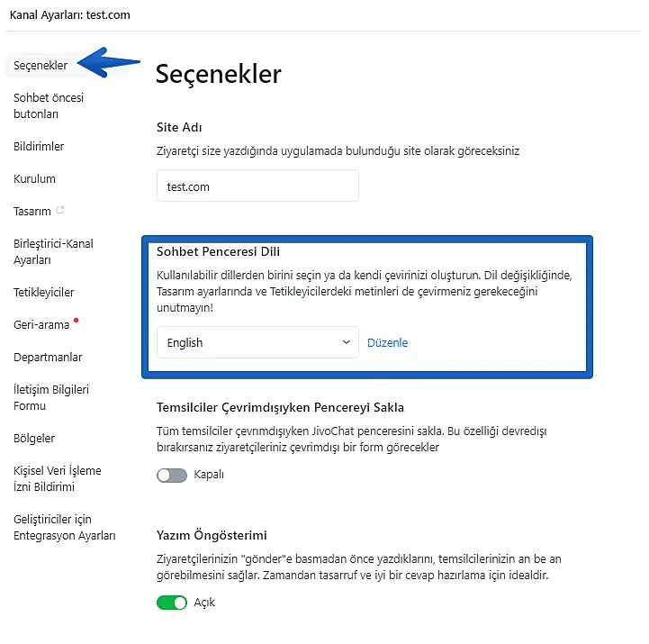The image size is (649, 644).
Task: Click the external link icon beside Tasarım
Action: click(60, 211)
